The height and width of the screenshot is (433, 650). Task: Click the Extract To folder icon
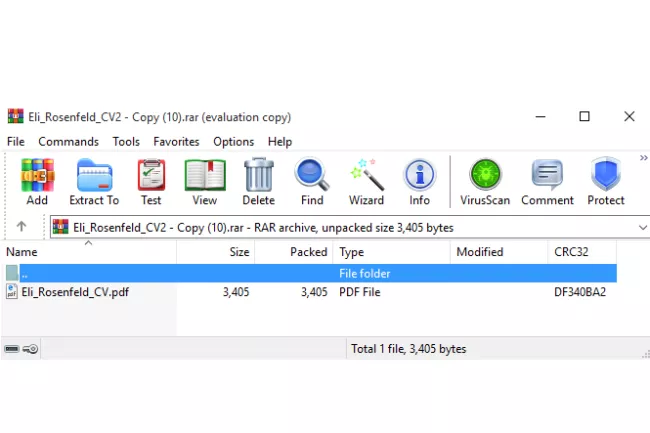(x=95, y=175)
